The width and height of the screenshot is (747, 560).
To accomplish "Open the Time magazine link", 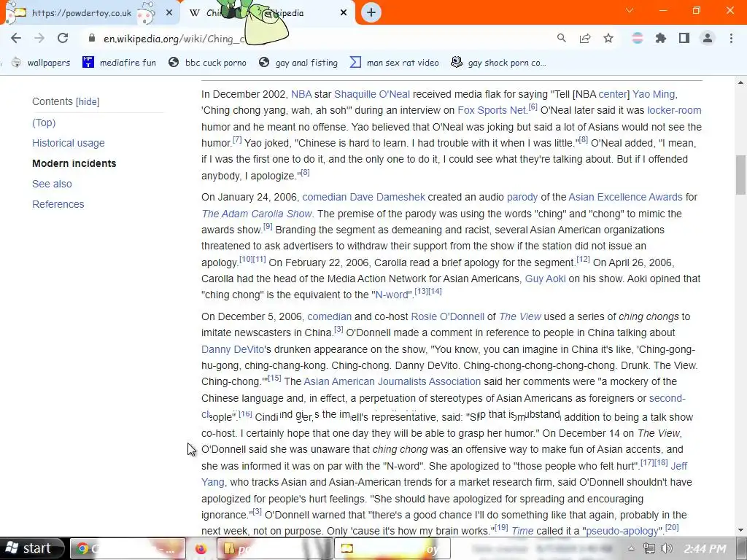I will [x=522, y=531].
